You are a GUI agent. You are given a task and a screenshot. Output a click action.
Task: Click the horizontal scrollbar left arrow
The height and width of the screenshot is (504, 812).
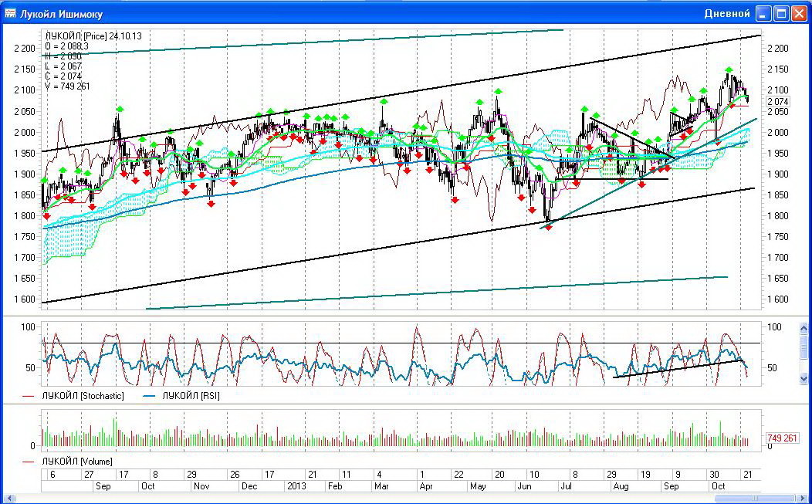tap(8, 498)
